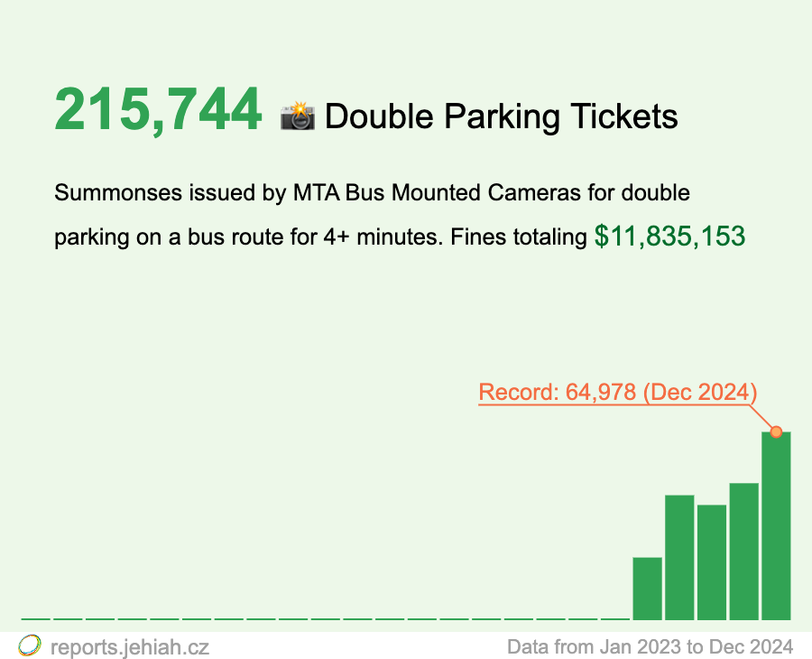This screenshot has width=812, height=659.
Task: Click the orange record dot marker
Action: coord(776,432)
